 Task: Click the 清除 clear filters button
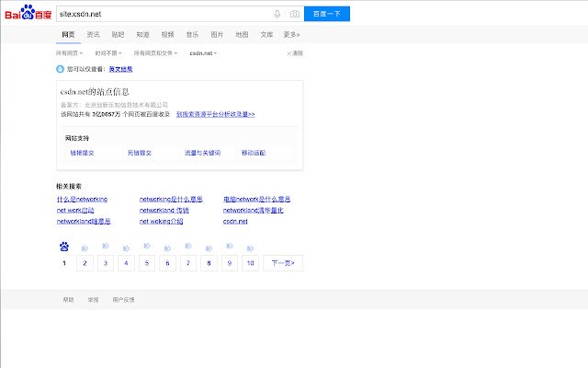click(295, 53)
